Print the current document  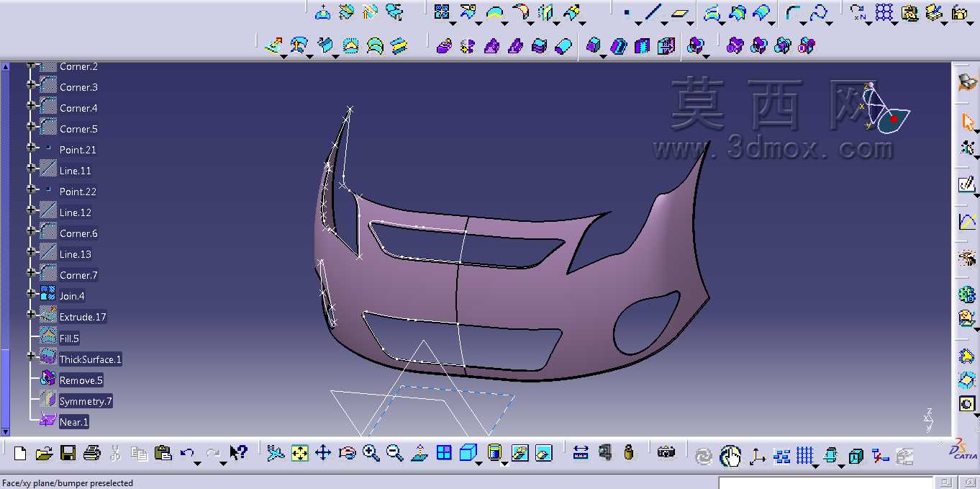pyautogui.click(x=91, y=453)
